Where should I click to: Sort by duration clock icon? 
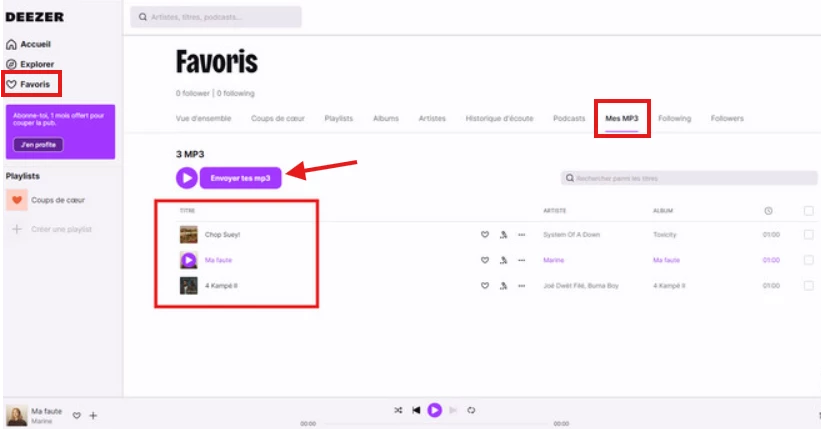(768, 211)
